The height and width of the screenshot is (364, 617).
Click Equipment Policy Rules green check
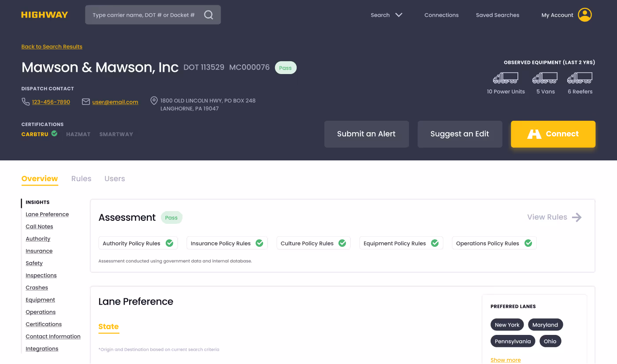[x=435, y=243]
